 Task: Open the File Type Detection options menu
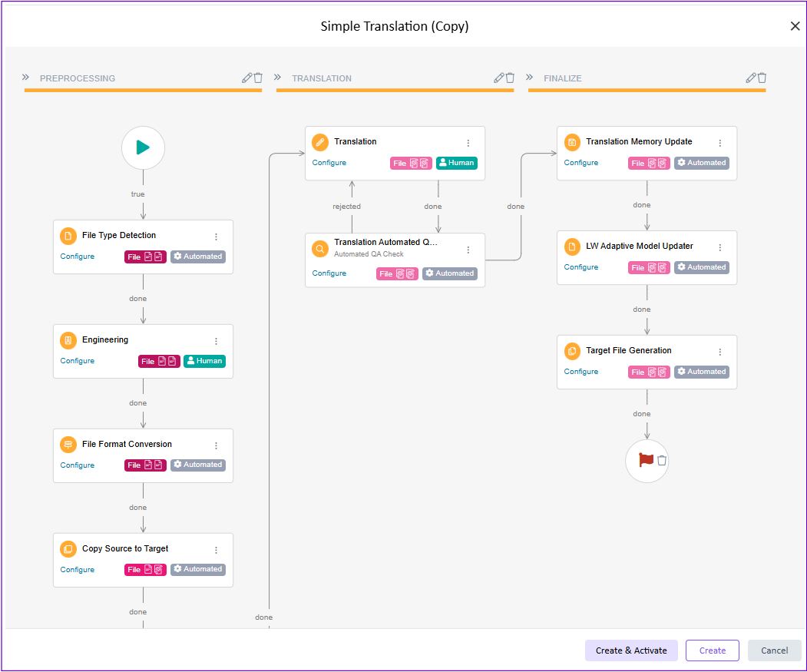(x=216, y=237)
